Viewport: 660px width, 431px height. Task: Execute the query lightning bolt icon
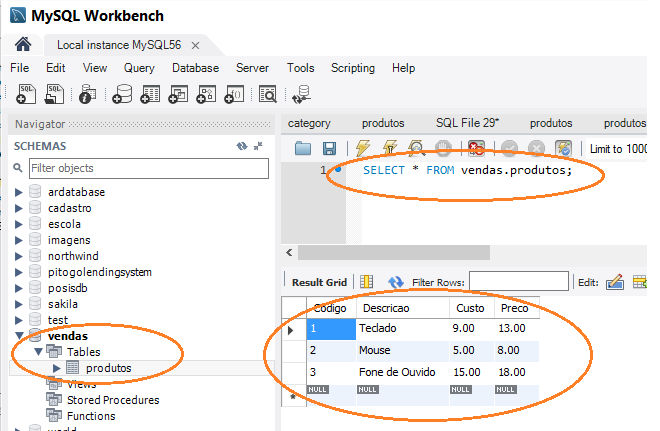point(363,148)
